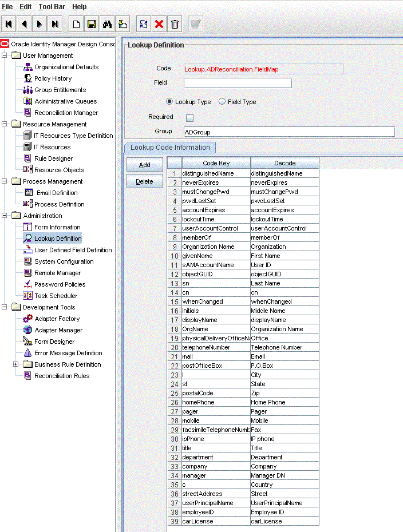Open the Tool Bar menu
Viewport: 403px width, 532px height.
52,7
